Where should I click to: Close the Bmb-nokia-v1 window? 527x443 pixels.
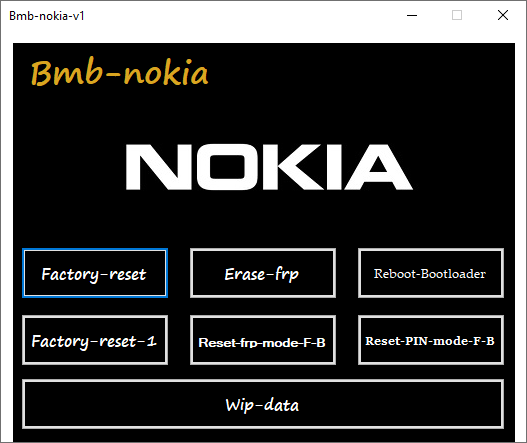pyautogui.click(x=503, y=15)
